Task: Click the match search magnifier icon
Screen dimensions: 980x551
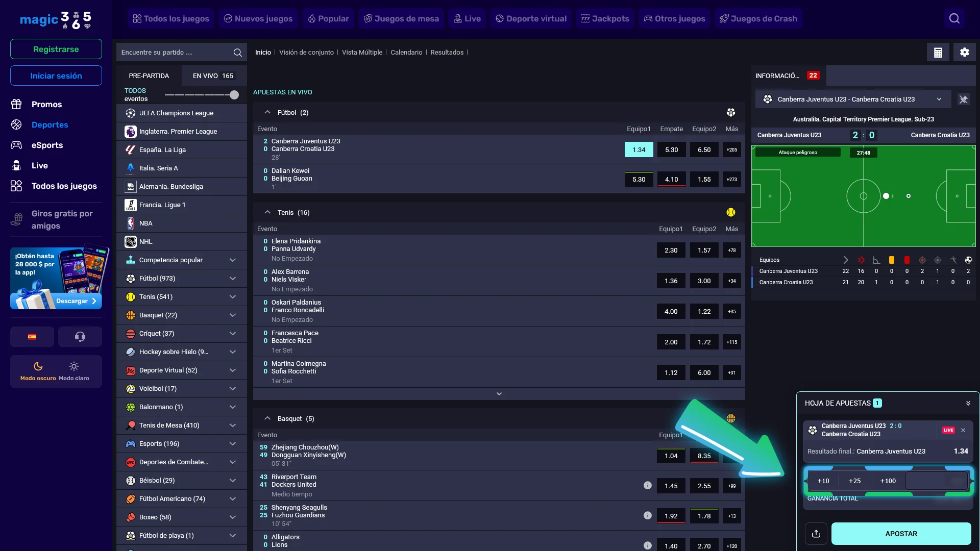Action: pos(237,53)
